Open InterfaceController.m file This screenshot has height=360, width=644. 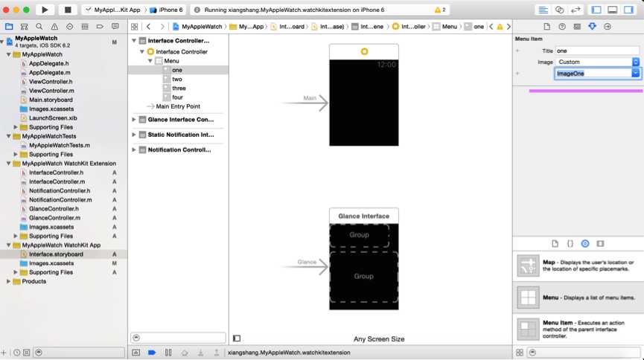(x=57, y=181)
